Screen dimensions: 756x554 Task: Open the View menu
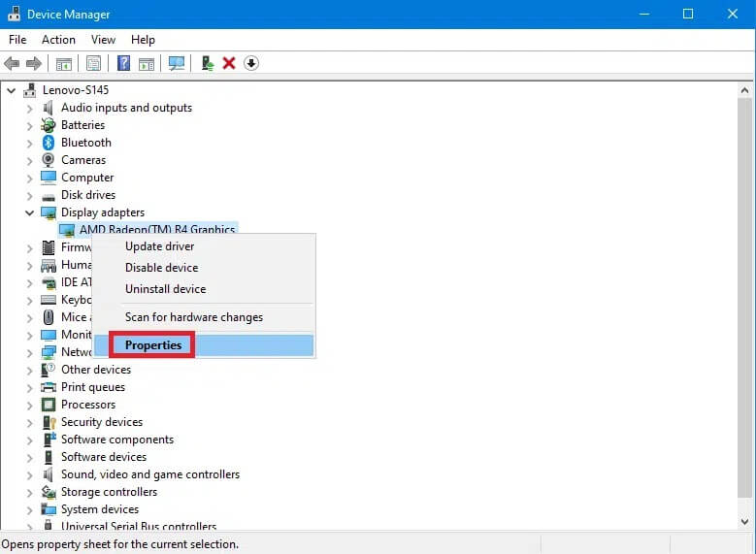point(103,40)
